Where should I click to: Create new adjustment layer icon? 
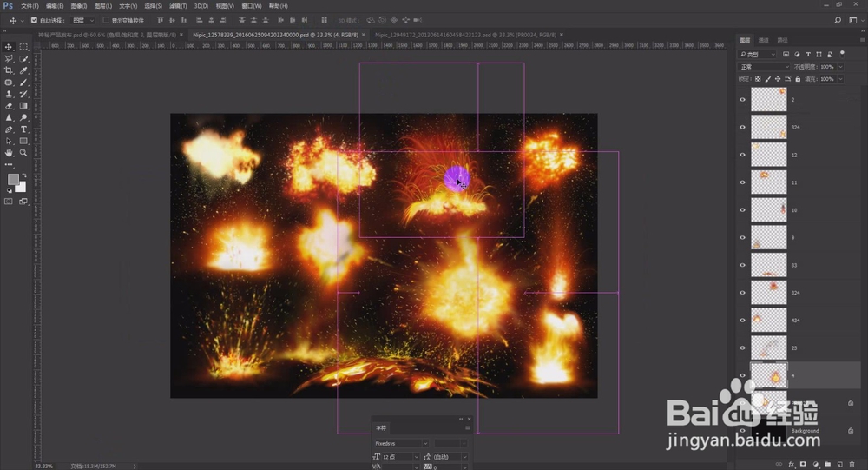coord(815,465)
